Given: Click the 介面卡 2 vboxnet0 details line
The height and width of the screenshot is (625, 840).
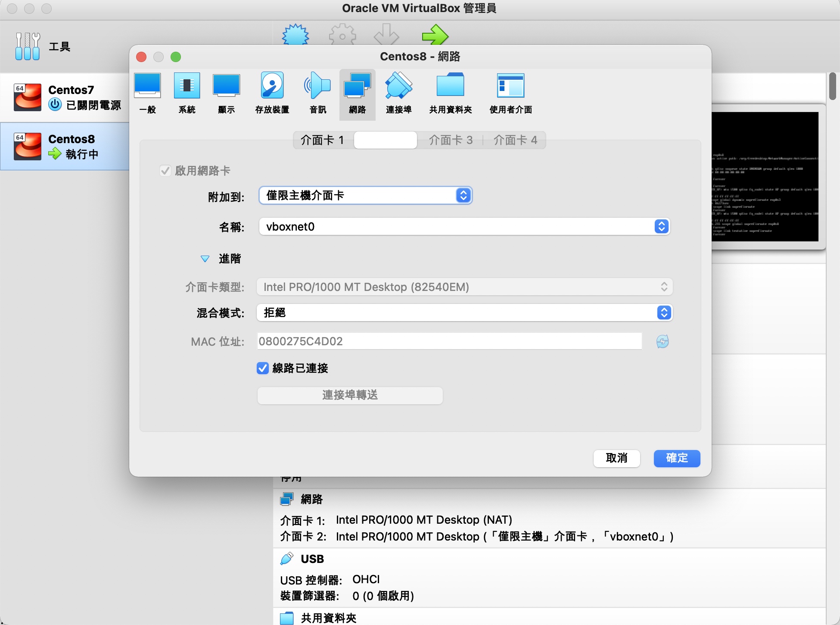Looking at the screenshot, I should [x=477, y=537].
